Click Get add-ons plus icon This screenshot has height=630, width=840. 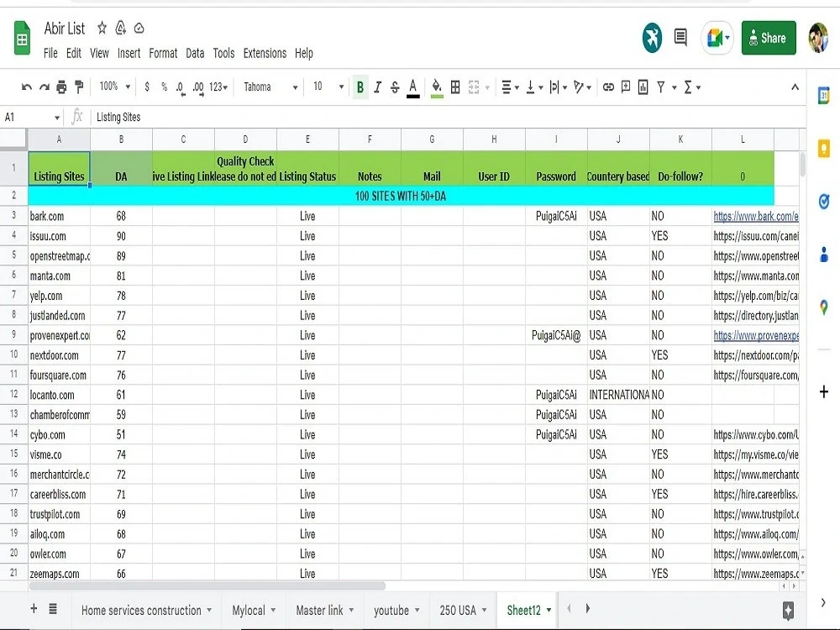(x=824, y=391)
